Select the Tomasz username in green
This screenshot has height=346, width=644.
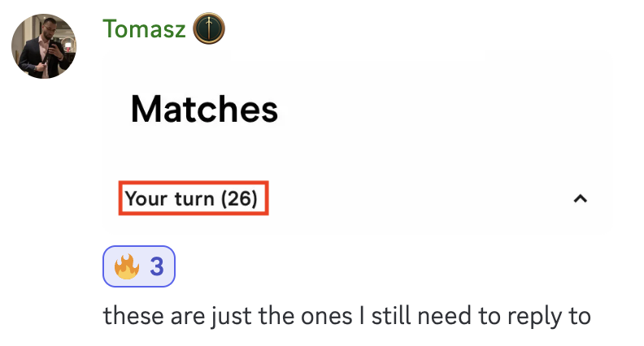pos(144,29)
